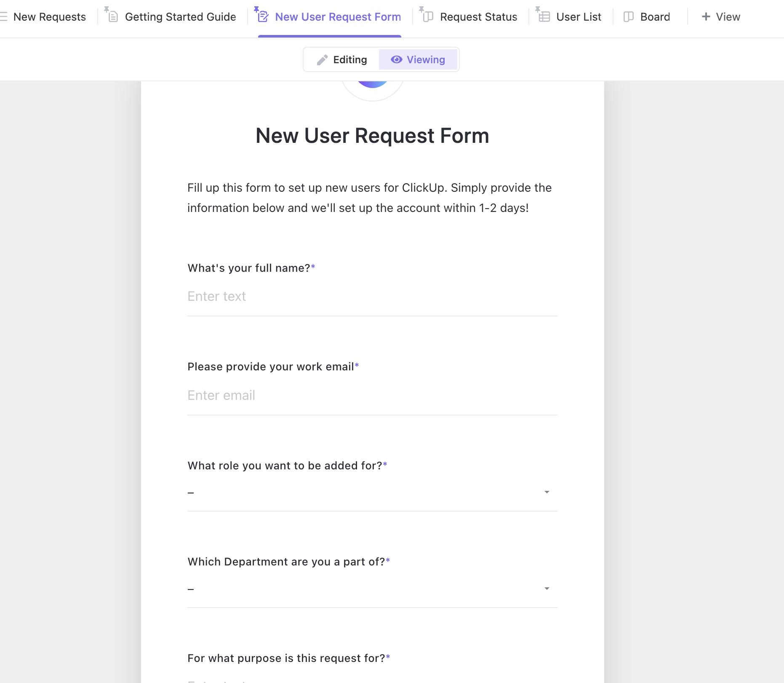Click the New User Request Form icon
The width and height of the screenshot is (784, 683).
click(263, 17)
